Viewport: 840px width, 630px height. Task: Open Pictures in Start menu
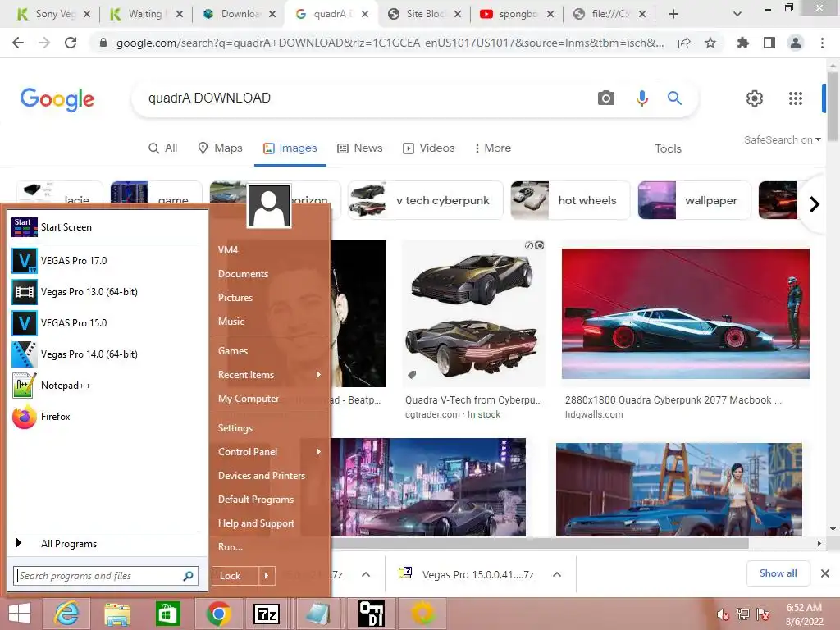235,297
